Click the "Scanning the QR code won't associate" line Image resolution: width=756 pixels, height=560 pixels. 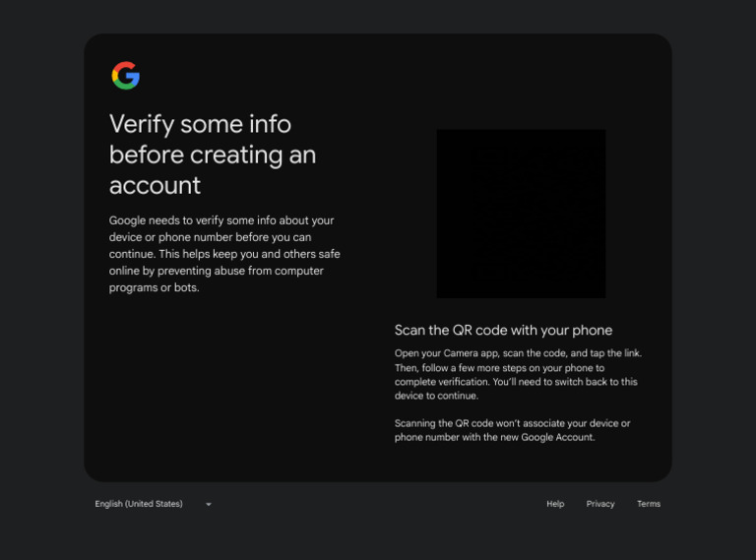(512, 423)
